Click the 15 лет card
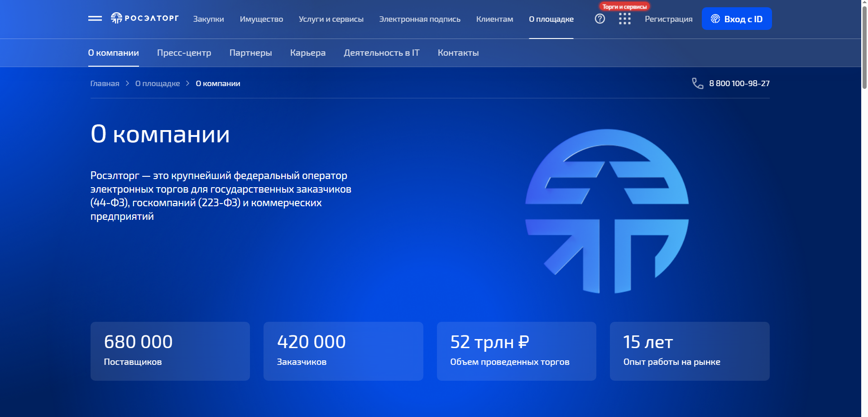The image size is (868, 417). click(x=690, y=351)
